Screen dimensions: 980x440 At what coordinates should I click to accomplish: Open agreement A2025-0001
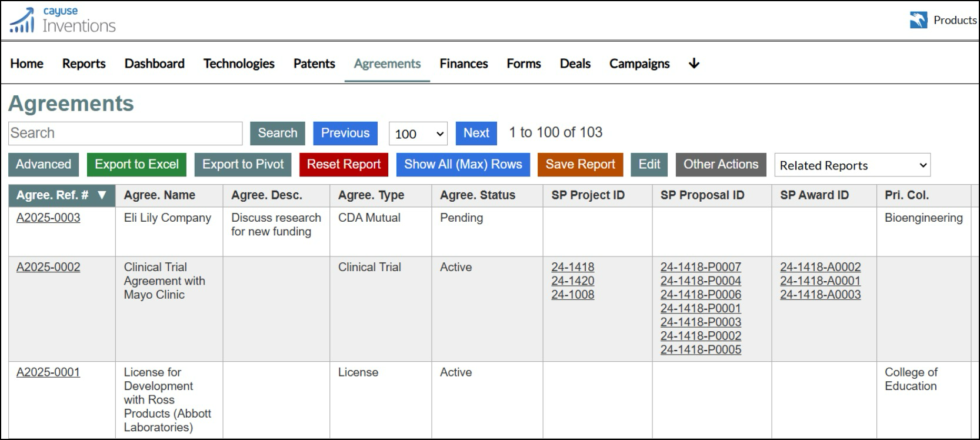(x=48, y=372)
